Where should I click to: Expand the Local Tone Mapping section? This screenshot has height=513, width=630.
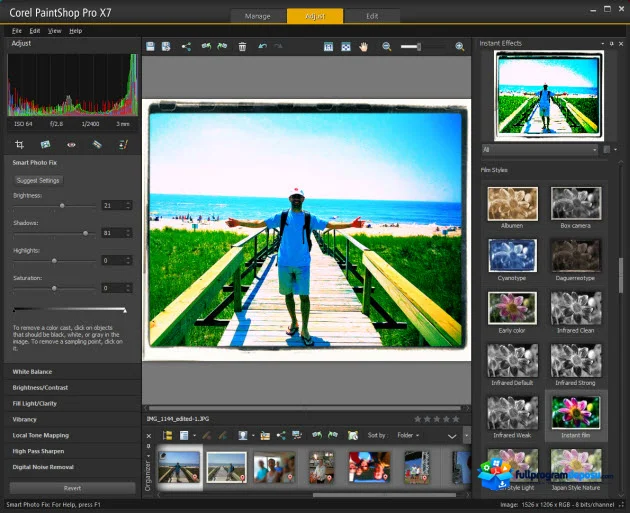click(73, 435)
